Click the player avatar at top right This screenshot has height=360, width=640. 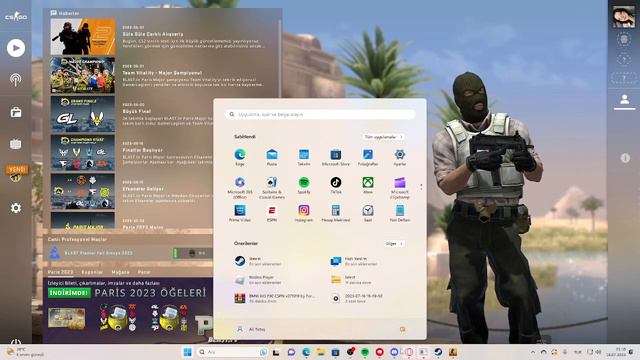point(624,17)
